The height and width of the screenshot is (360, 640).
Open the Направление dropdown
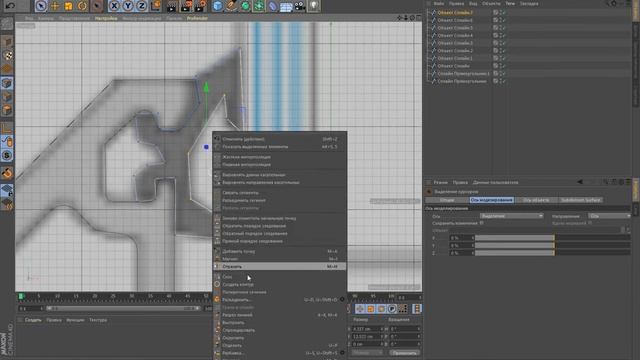pyautogui.click(x=609, y=216)
